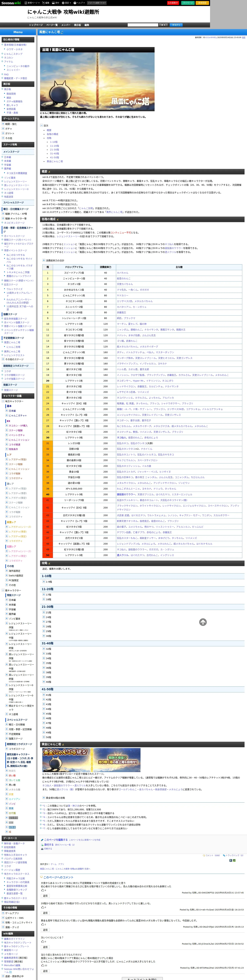Like the comment starting 黄金＆周年で飛ばされた
The height and width of the screenshot is (980, 247).
tap(43, 924)
